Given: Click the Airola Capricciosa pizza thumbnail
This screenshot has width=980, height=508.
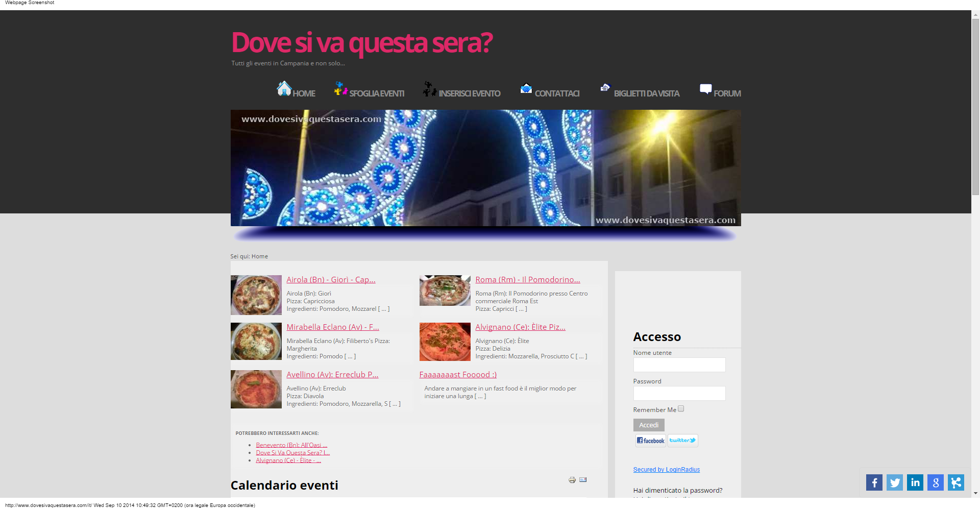Looking at the screenshot, I should click(256, 295).
